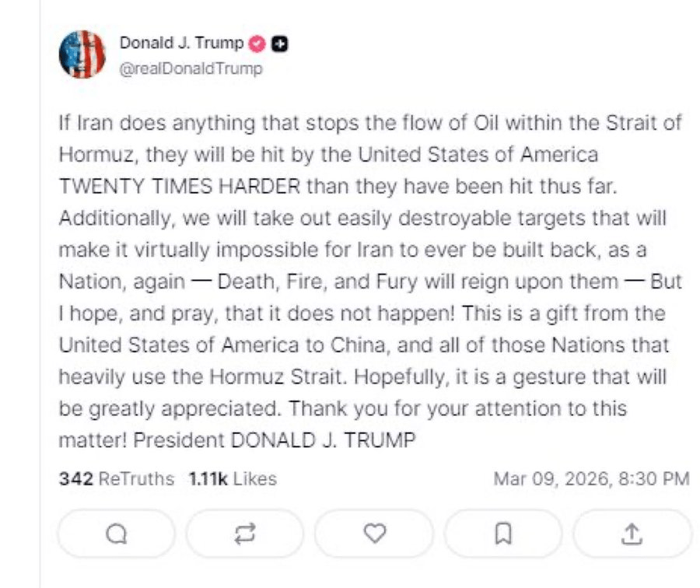Image resolution: width=700 pixels, height=588 pixels.
Task: Open the share upload icon
Action: coord(632,534)
